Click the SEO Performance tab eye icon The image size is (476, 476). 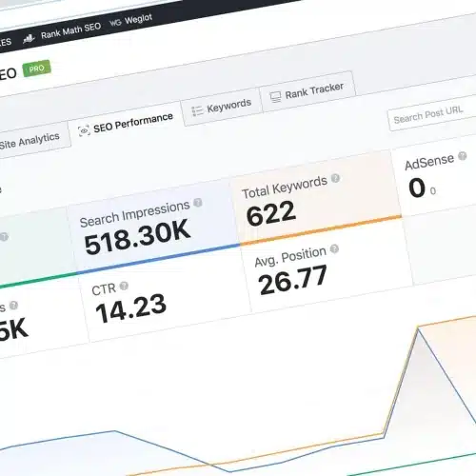[84, 130]
